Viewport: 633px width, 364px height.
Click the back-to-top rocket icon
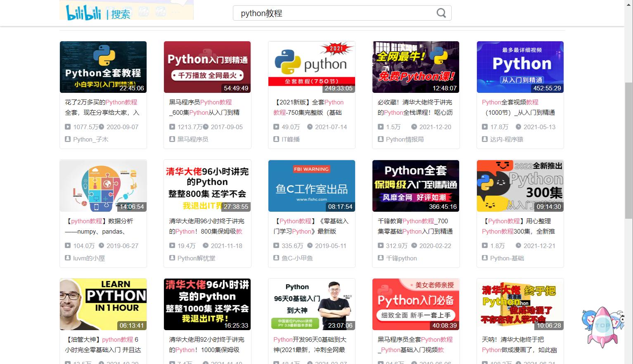coord(602,327)
